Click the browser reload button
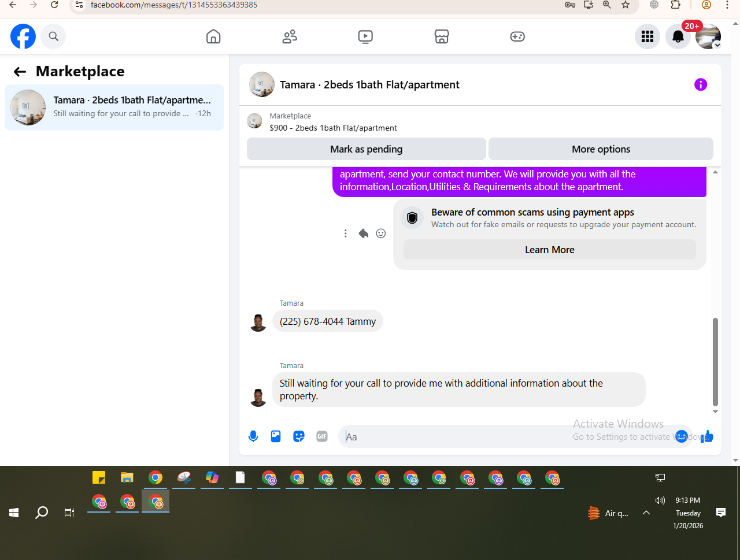The image size is (740, 560). pyautogui.click(x=54, y=5)
